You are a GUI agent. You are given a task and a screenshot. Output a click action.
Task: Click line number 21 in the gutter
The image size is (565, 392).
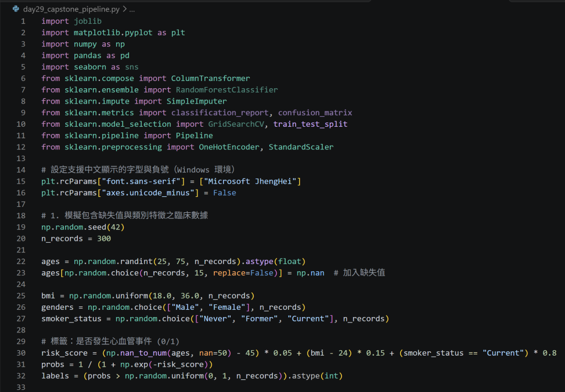[x=21, y=250]
